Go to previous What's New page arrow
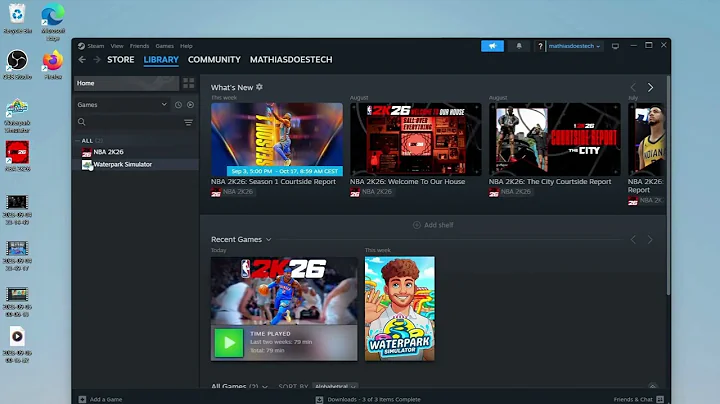720x404 pixels. coord(633,87)
